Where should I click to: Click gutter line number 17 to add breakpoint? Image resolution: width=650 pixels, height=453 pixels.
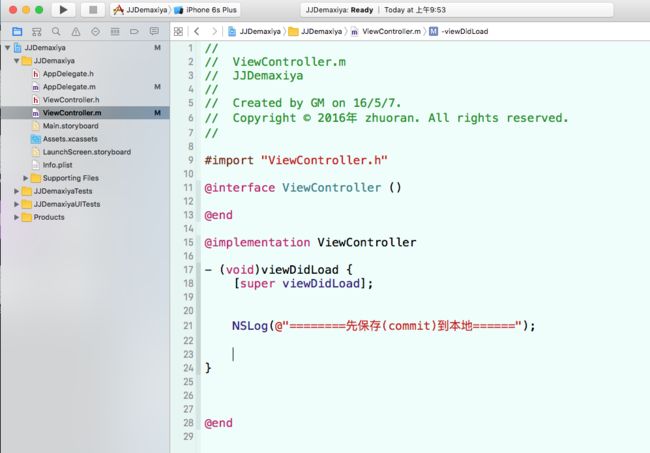point(188,270)
